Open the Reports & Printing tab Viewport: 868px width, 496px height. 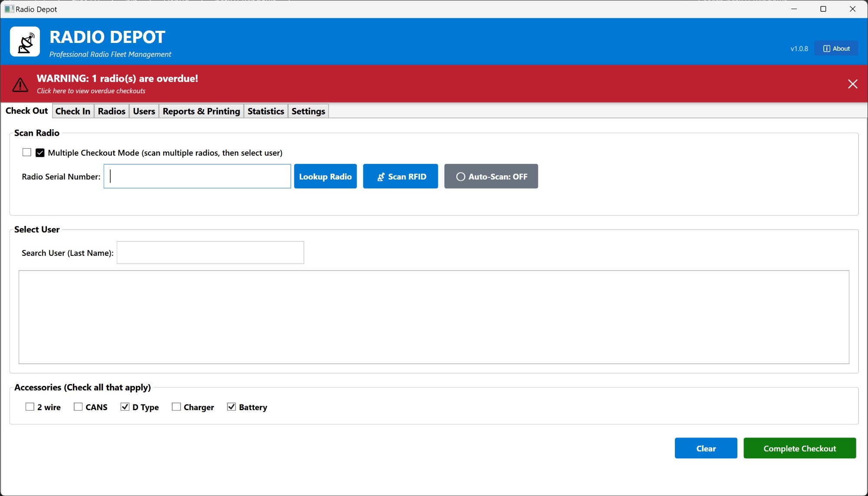click(x=201, y=111)
